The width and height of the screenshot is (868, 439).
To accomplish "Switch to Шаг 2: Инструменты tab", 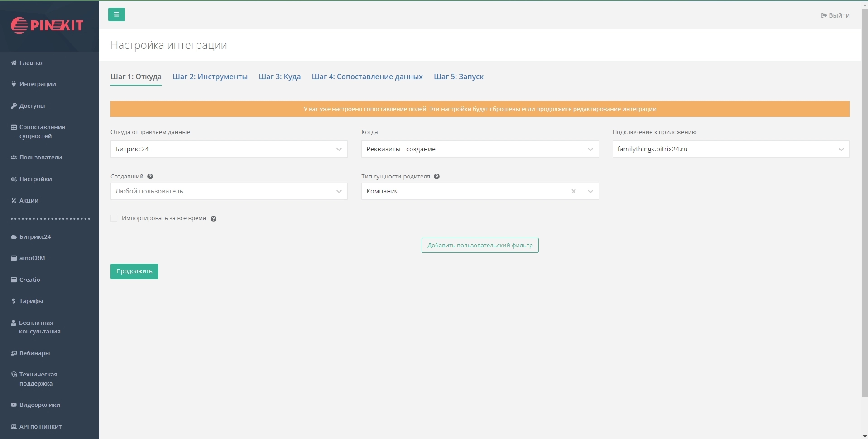I will [210, 77].
